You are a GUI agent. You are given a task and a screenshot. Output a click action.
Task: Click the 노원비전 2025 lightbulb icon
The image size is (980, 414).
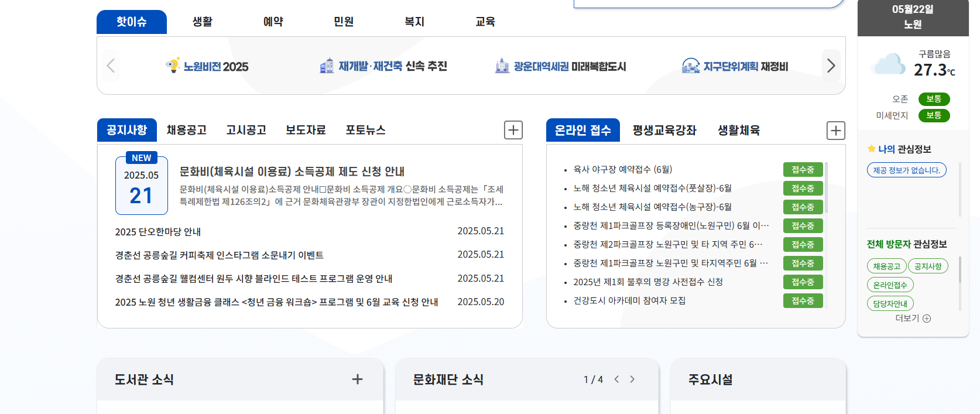click(x=173, y=66)
